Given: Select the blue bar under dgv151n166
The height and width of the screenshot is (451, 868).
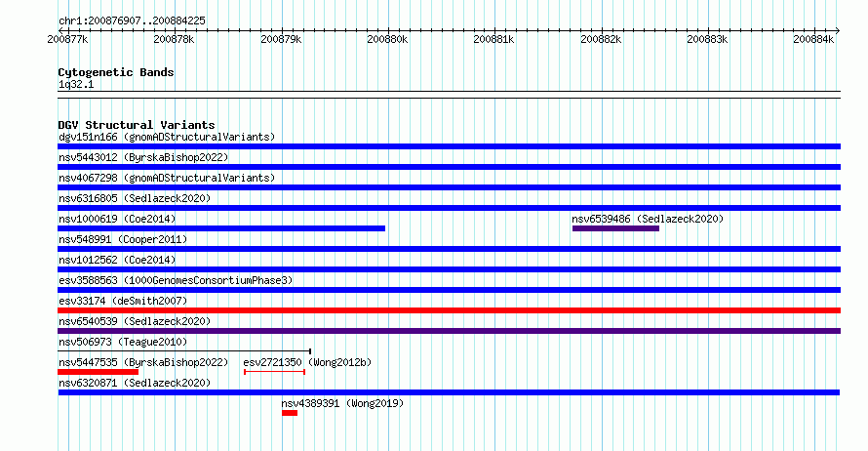Looking at the screenshot, I should 449,146.
